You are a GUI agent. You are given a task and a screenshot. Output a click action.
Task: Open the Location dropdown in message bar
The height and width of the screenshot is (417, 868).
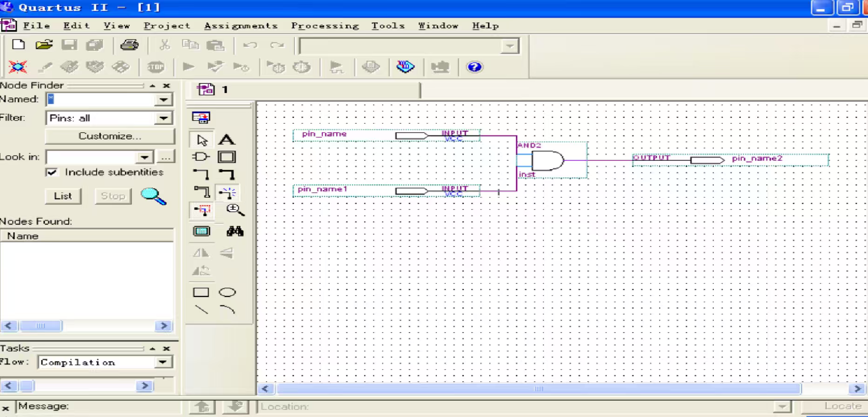(x=782, y=407)
